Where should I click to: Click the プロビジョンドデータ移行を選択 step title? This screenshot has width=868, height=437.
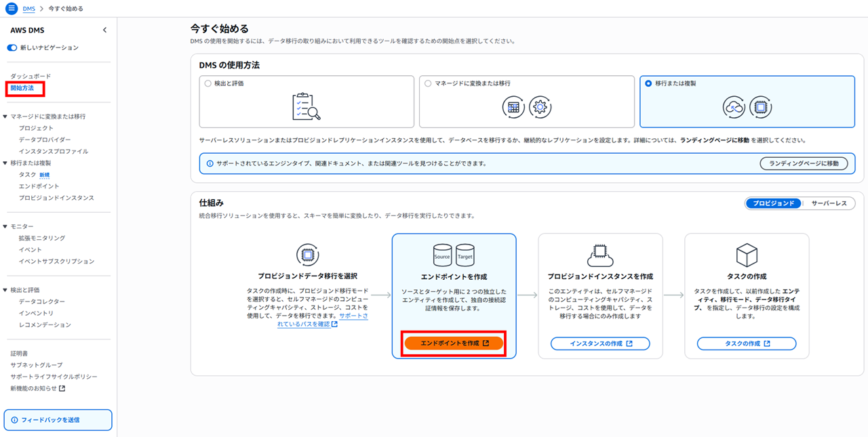click(x=308, y=276)
